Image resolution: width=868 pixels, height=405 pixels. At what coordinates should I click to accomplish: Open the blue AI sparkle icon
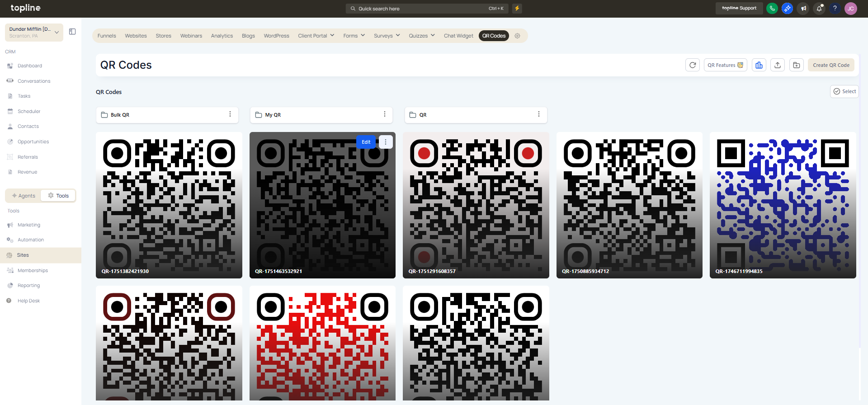[x=787, y=8]
